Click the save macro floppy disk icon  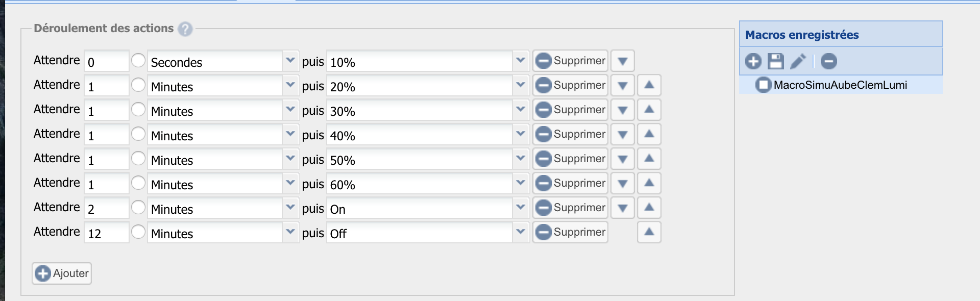(x=776, y=61)
